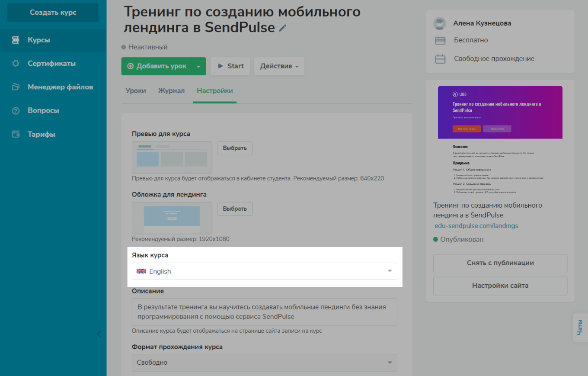
Task: Click Выбрать for Обложка для лендинга
Action: click(x=235, y=209)
